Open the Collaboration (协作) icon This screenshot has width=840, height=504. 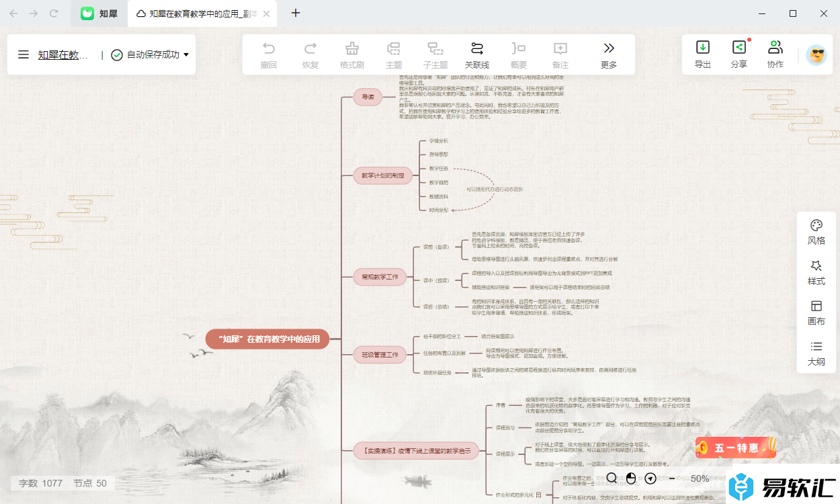pos(775,54)
